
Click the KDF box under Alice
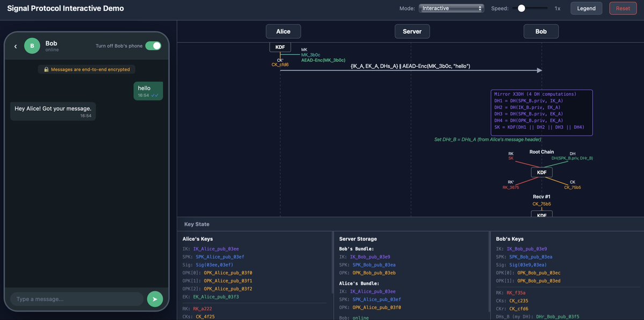point(280,47)
